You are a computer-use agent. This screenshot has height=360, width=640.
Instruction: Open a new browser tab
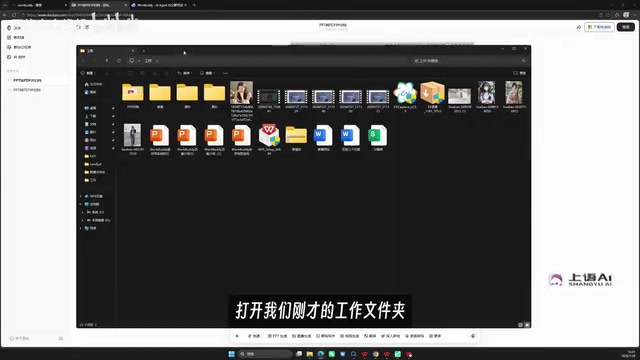pyautogui.click(x=194, y=5)
